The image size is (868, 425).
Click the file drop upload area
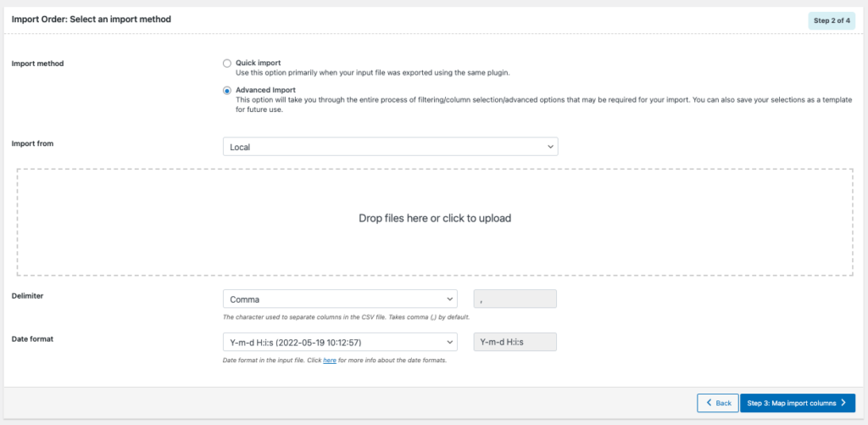tap(435, 222)
